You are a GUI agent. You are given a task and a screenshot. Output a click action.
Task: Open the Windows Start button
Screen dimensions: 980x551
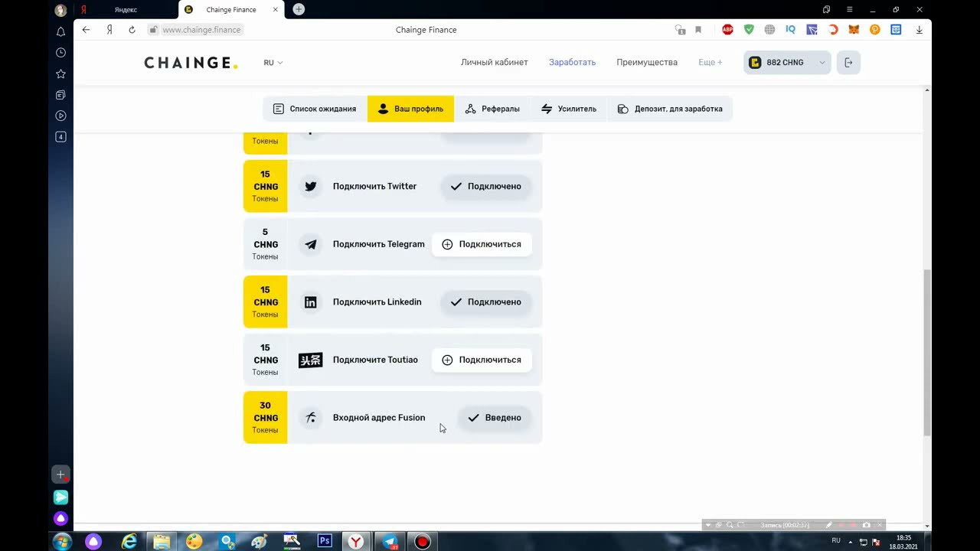61,541
